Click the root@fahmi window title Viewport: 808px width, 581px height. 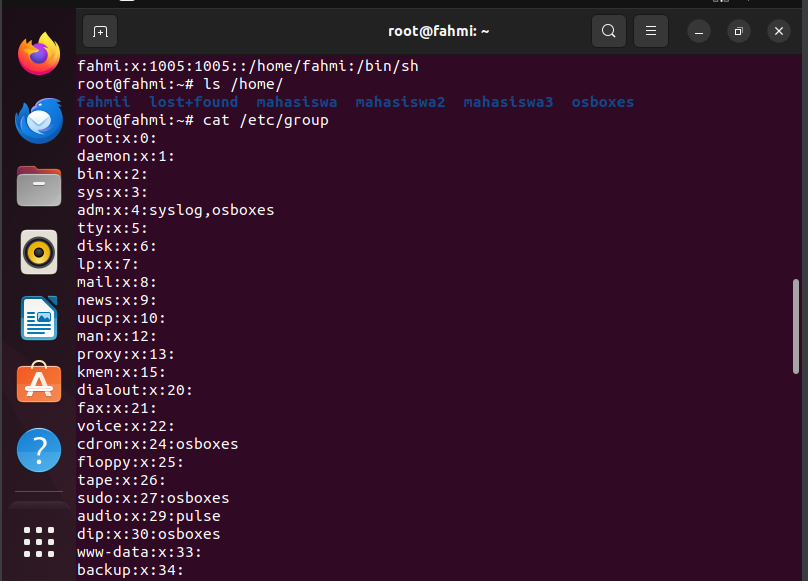click(x=439, y=31)
